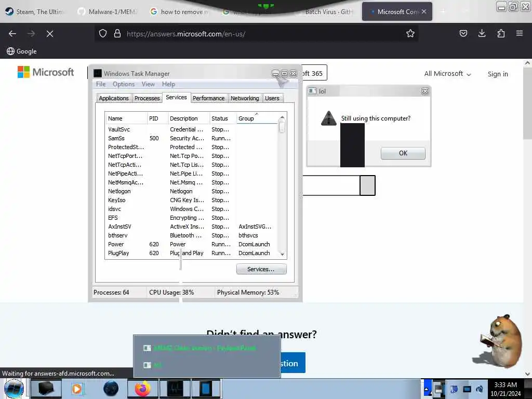Image resolution: width=532 pixels, height=399 pixels.
Task: Select the AxInstSV service row
Action: point(191,227)
